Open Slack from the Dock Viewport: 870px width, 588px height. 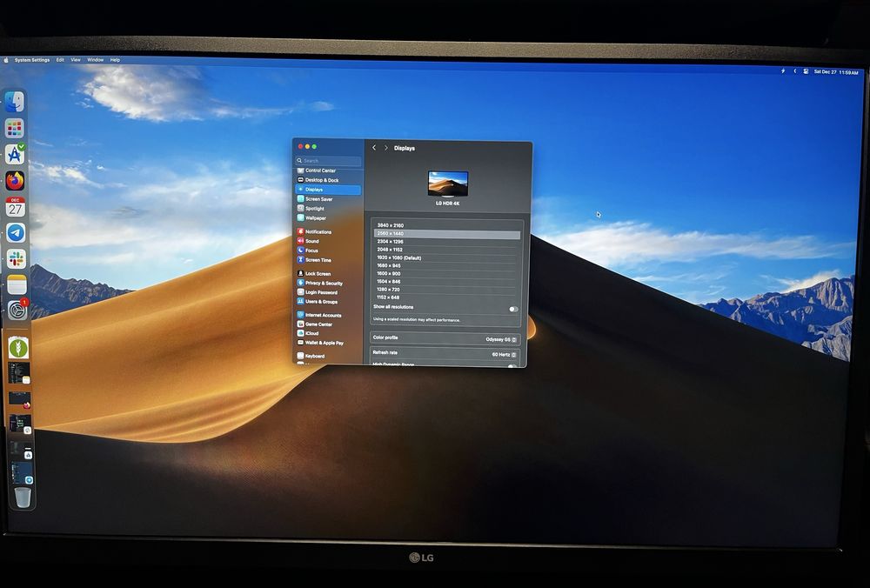tap(16, 259)
